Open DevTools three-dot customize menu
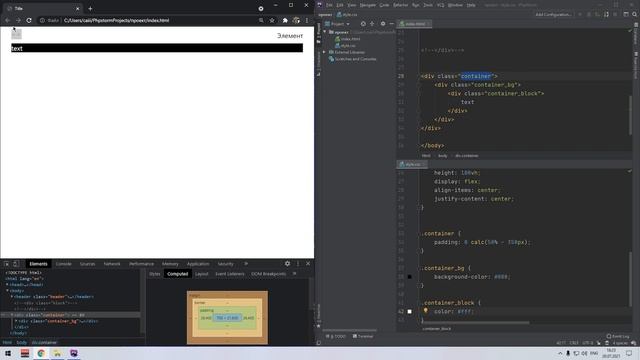The image size is (640, 360). (x=298, y=264)
